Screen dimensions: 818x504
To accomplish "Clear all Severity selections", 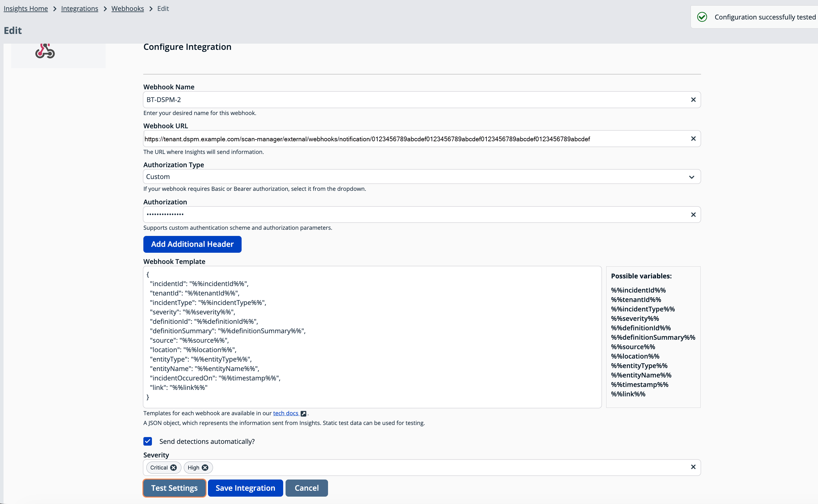I will point(693,467).
